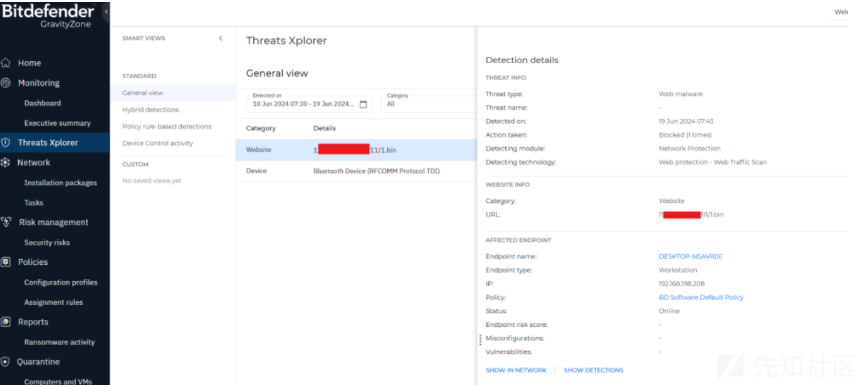Screen dimensions: 868x385
Task: Click the 'Workstation' endpoint type value
Action: click(677, 270)
